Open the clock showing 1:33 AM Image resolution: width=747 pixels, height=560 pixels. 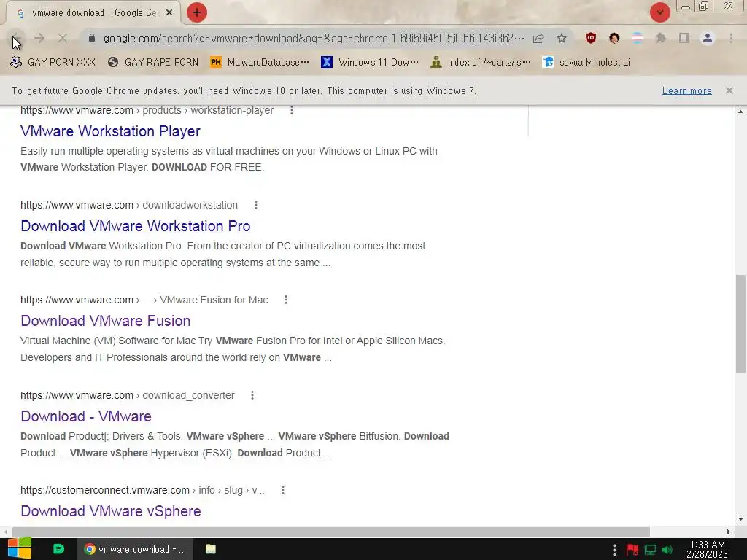(707, 549)
